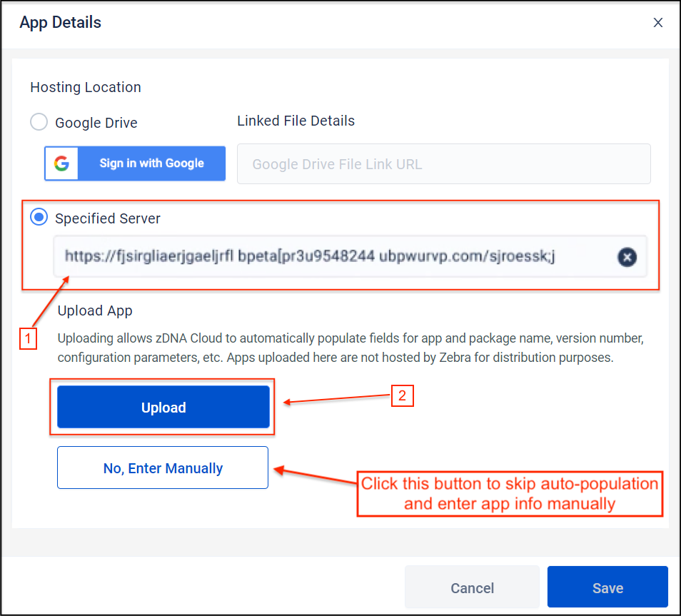The image size is (681, 616).
Task: Click the Google Drive File Link URL field
Action: (x=443, y=164)
